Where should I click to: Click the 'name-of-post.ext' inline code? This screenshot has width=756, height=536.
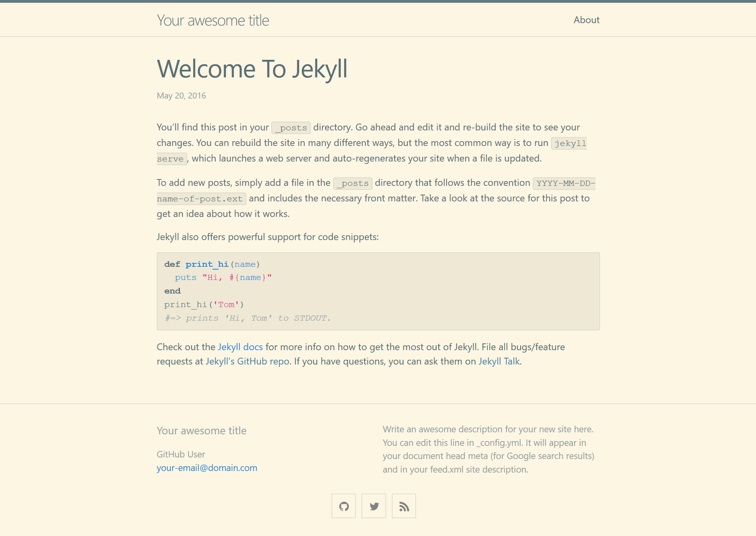click(x=201, y=199)
